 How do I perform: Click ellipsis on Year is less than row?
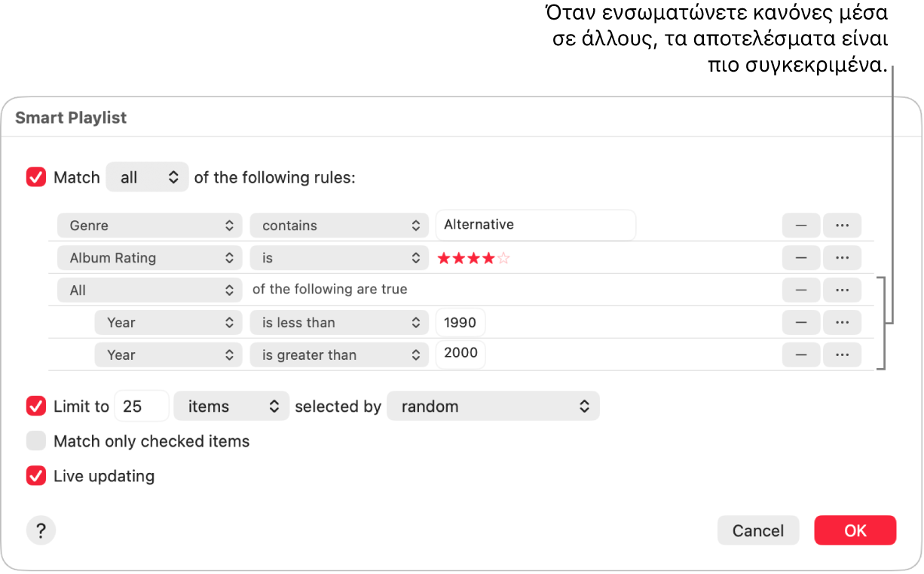click(x=842, y=323)
